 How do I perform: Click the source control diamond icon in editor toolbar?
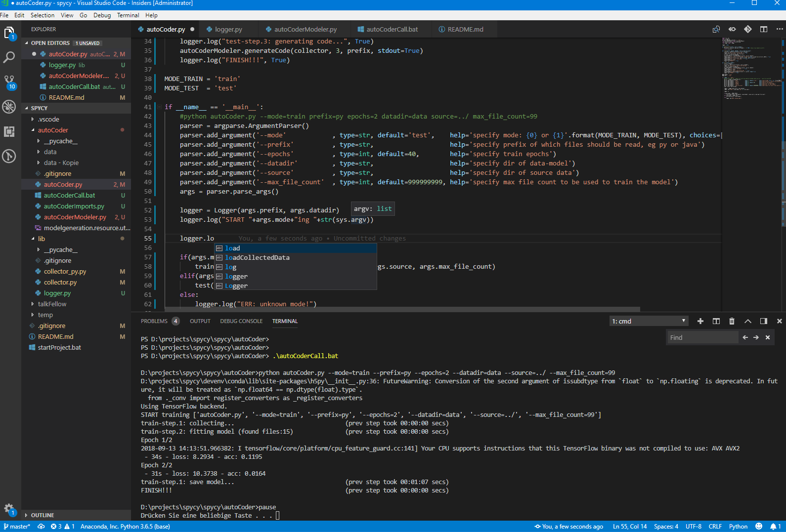click(x=748, y=29)
